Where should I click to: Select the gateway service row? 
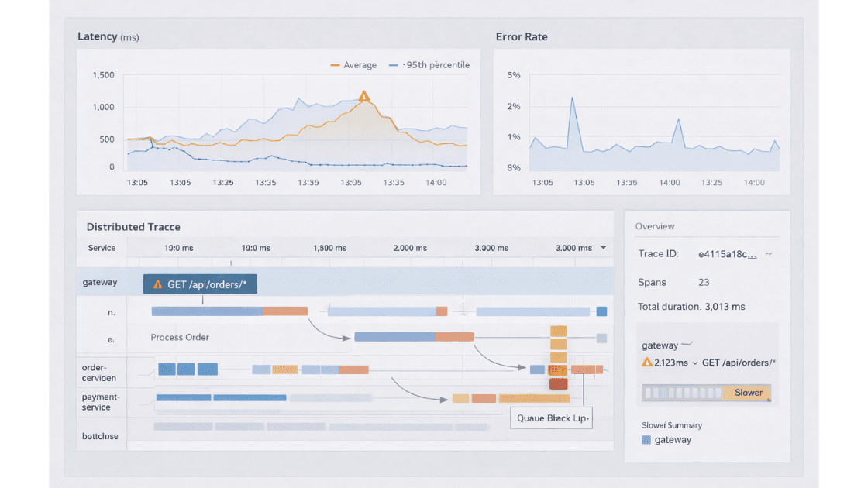click(345, 282)
